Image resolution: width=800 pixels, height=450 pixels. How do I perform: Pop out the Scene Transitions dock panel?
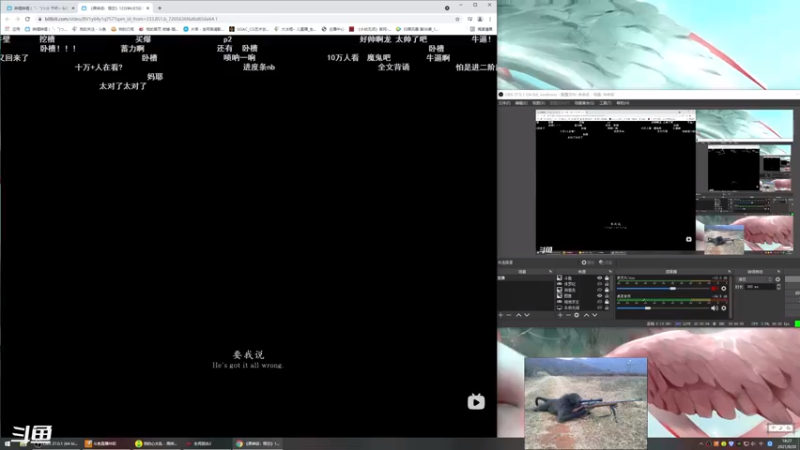[x=779, y=271]
